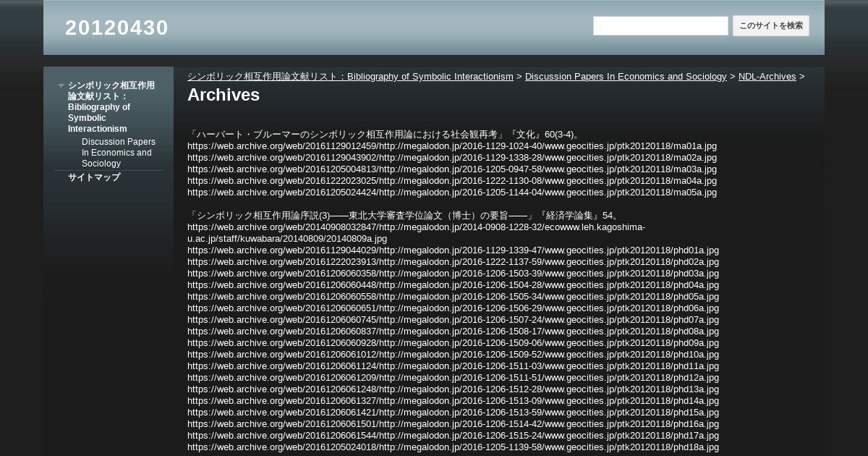Click the archive URL ending ma03a.jpg
The width and height of the screenshot is (868, 456).
tap(452, 169)
